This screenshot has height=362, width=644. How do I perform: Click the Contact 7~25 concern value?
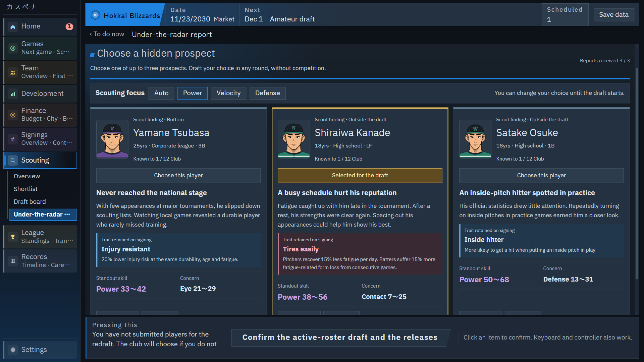click(x=384, y=297)
